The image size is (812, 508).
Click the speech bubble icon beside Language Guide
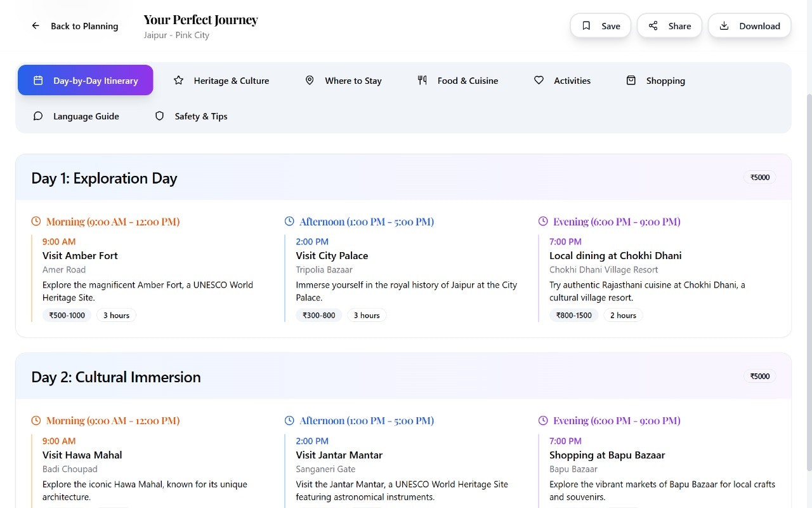(38, 116)
